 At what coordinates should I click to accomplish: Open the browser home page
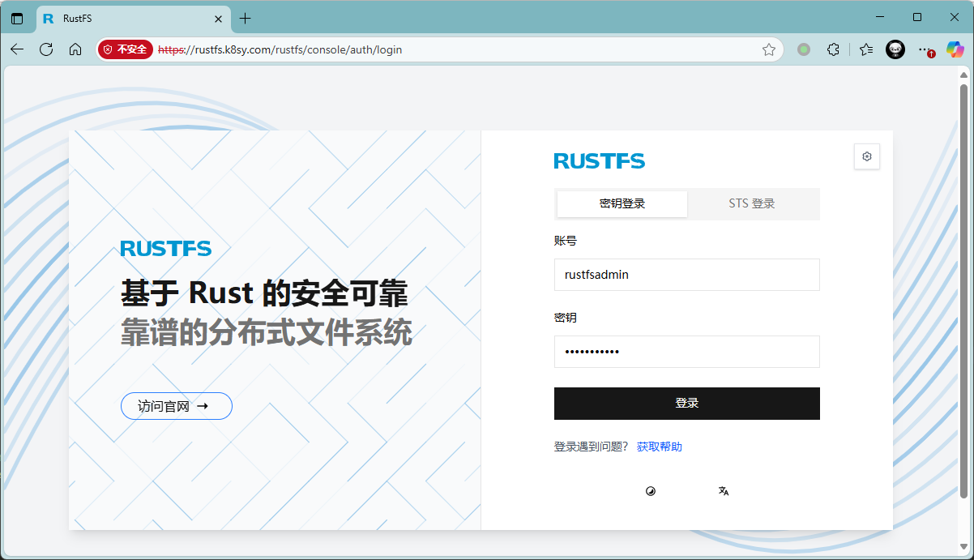tap(75, 49)
